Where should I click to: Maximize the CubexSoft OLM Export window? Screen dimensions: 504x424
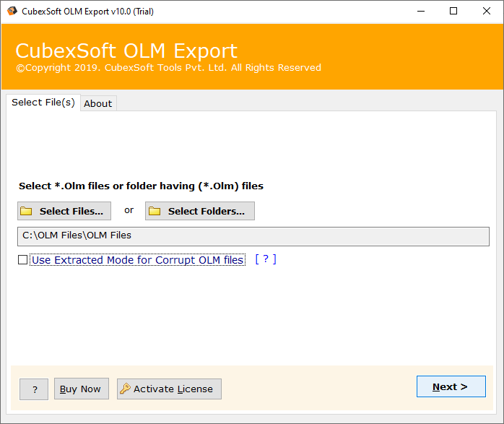click(x=453, y=11)
